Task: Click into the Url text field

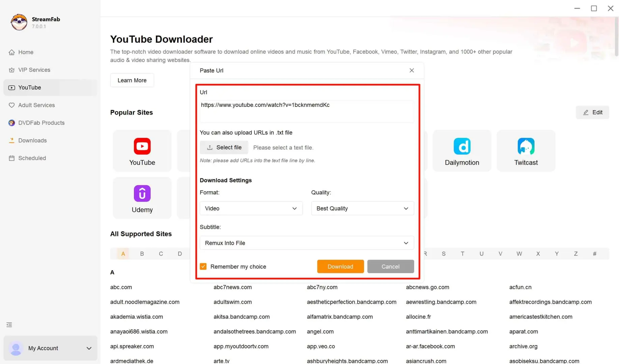Action: click(307, 112)
